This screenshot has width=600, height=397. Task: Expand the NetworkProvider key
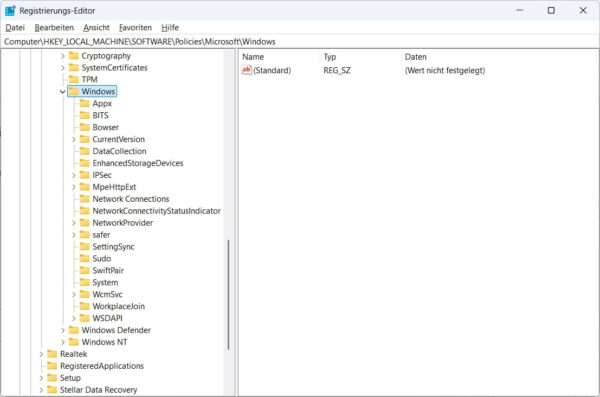pos(74,223)
